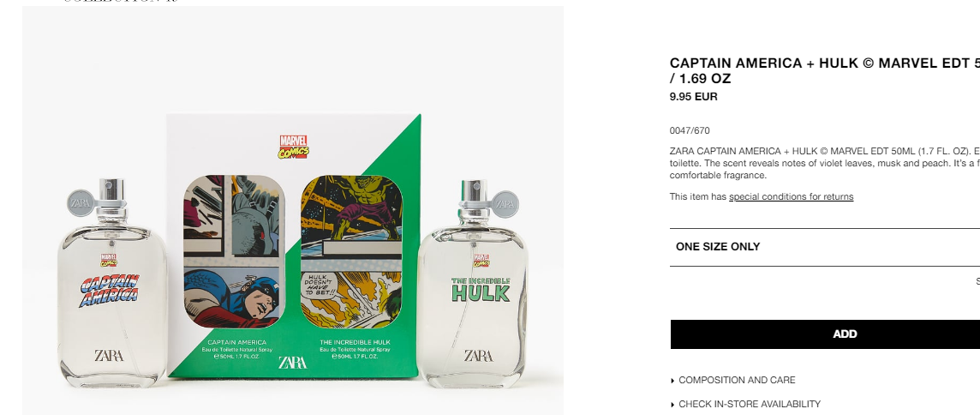Image resolution: width=980 pixels, height=415 pixels.
Task: Click the Captain America comic window on the box
Action: tap(235, 251)
